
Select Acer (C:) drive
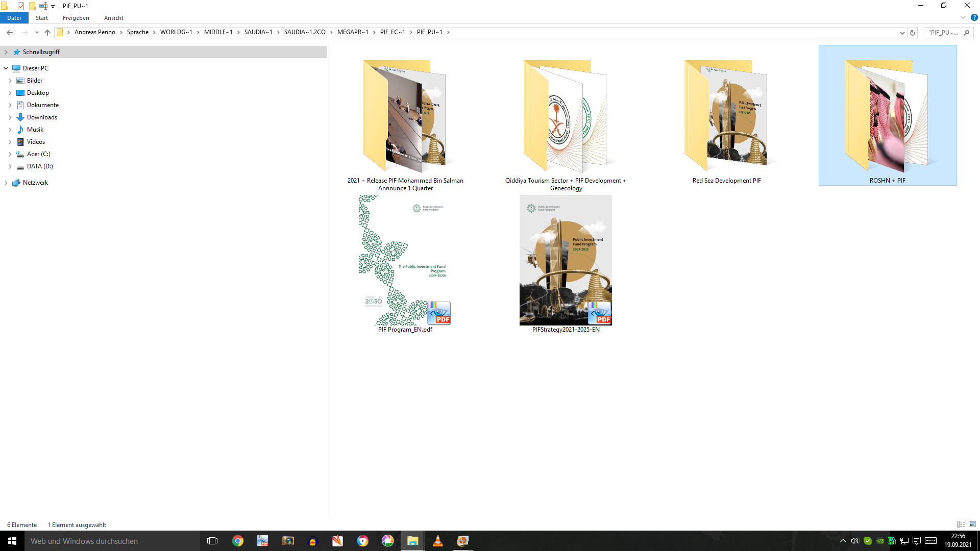[x=38, y=154]
